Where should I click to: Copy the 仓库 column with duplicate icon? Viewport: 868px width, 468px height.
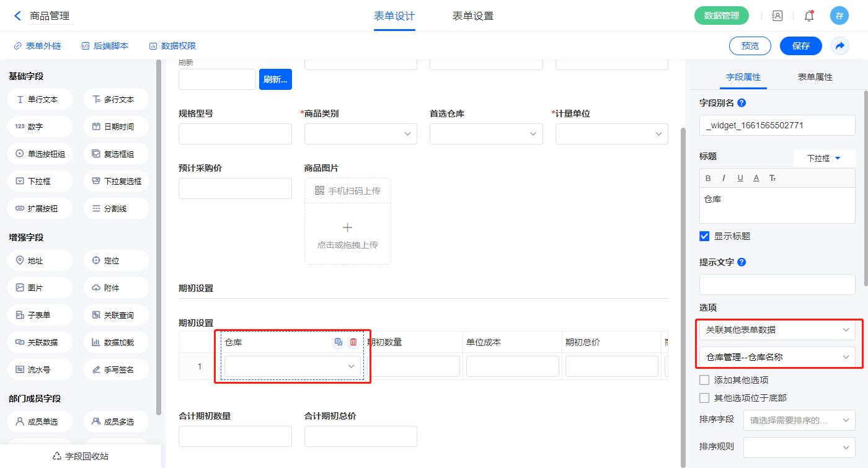click(x=338, y=342)
